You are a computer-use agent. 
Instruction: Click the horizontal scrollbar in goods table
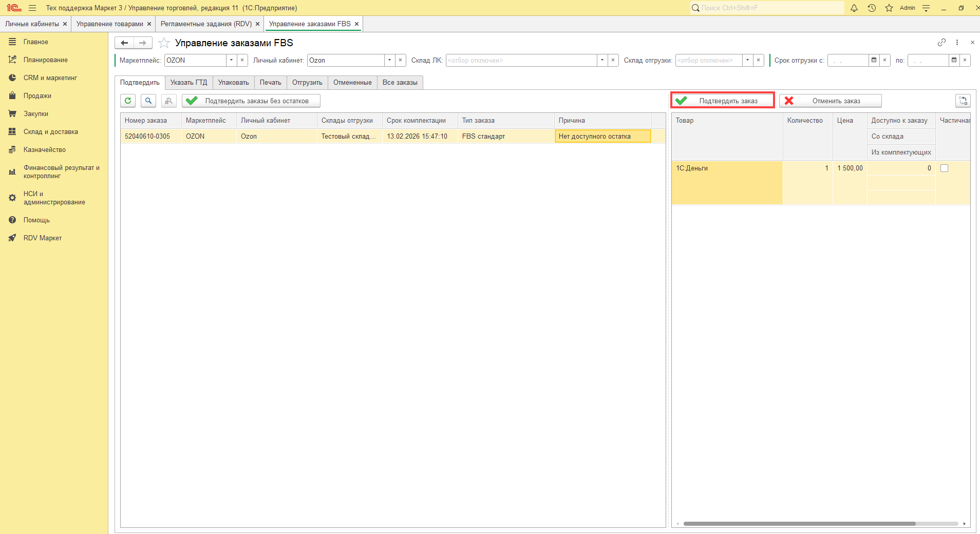click(x=799, y=524)
